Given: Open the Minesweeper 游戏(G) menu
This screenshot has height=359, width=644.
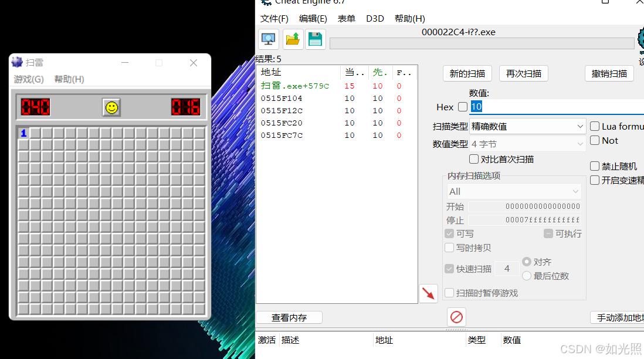Looking at the screenshot, I should point(29,79).
